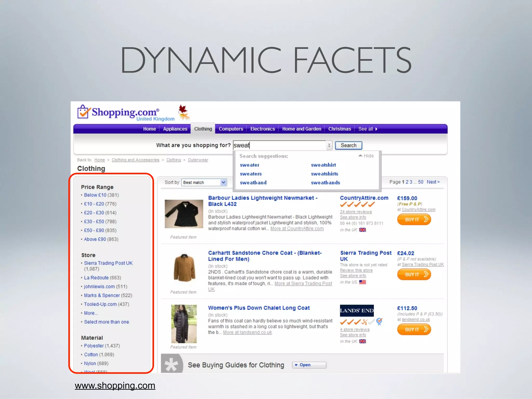The image size is (532, 399).
Task: Go to results page 2
Action: pos(407,182)
